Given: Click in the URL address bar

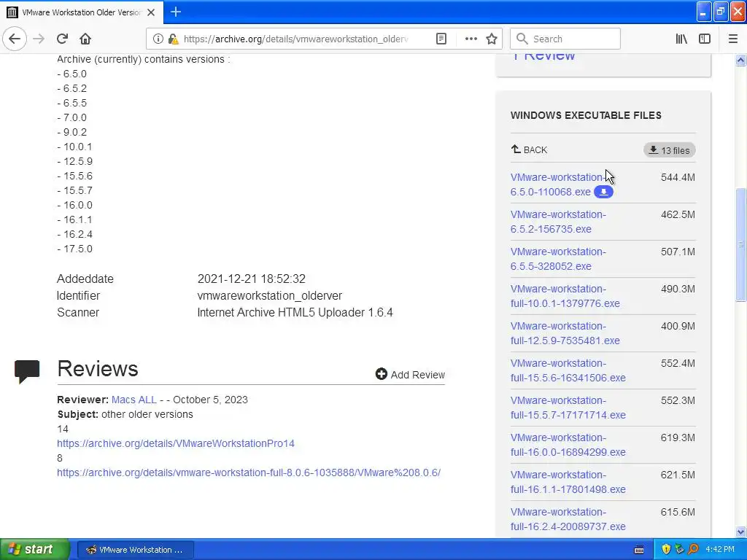Looking at the screenshot, I should point(295,39).
